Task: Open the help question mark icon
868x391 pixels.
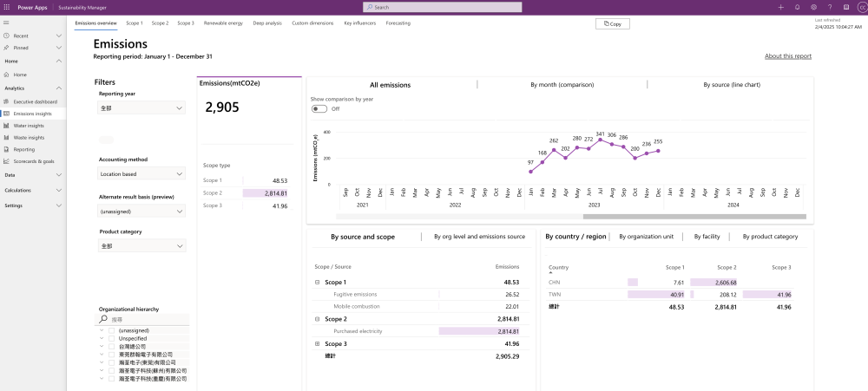Action: [x=830, y=7]
